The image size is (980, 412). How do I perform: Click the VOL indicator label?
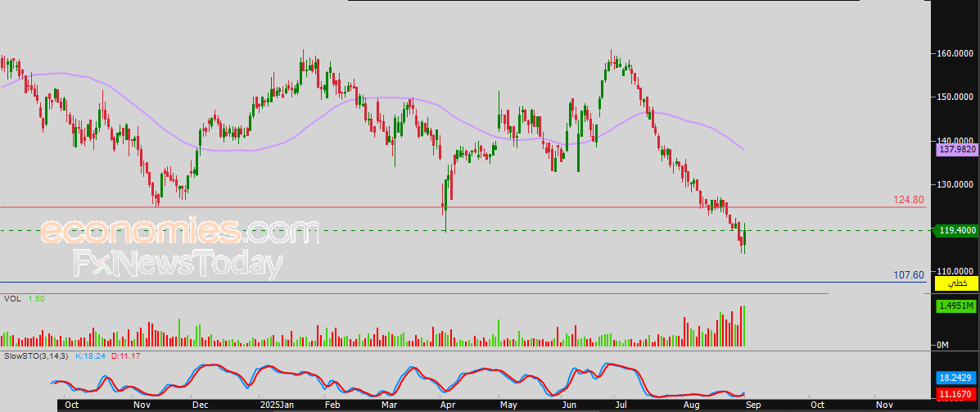click(12, 299)
